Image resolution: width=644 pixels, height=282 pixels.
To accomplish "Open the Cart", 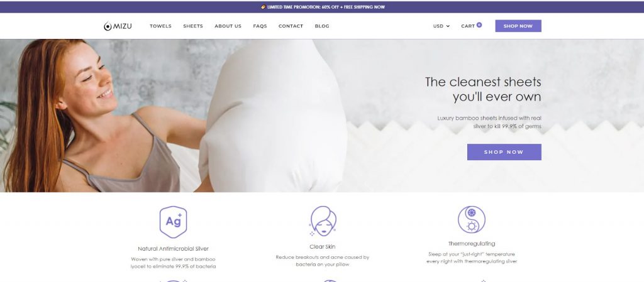I will click(468, 26).
